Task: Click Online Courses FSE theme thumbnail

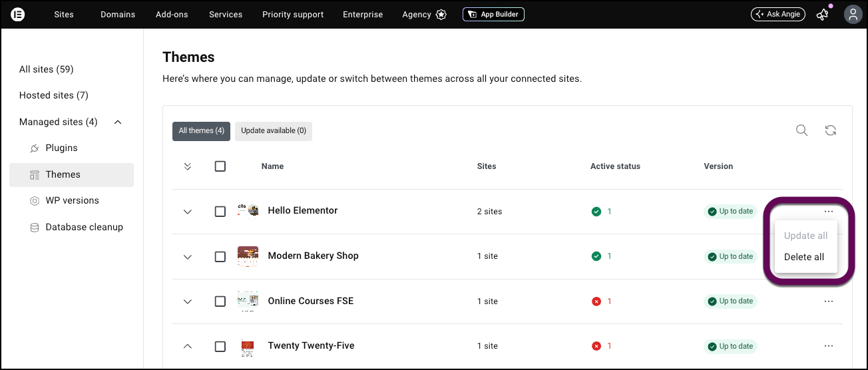Action: (248, 301)
